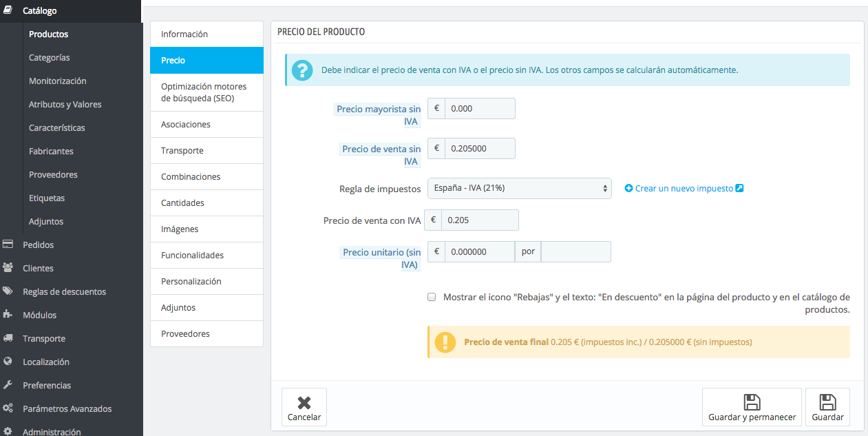The height and width of the screenshot is (436, 868).
Task: Open the Regla de impuestos dropdown
Action: point(520,188)
